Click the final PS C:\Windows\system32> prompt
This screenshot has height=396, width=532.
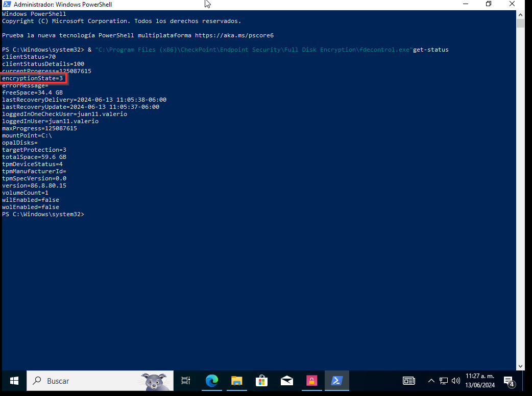click(43, 214)
